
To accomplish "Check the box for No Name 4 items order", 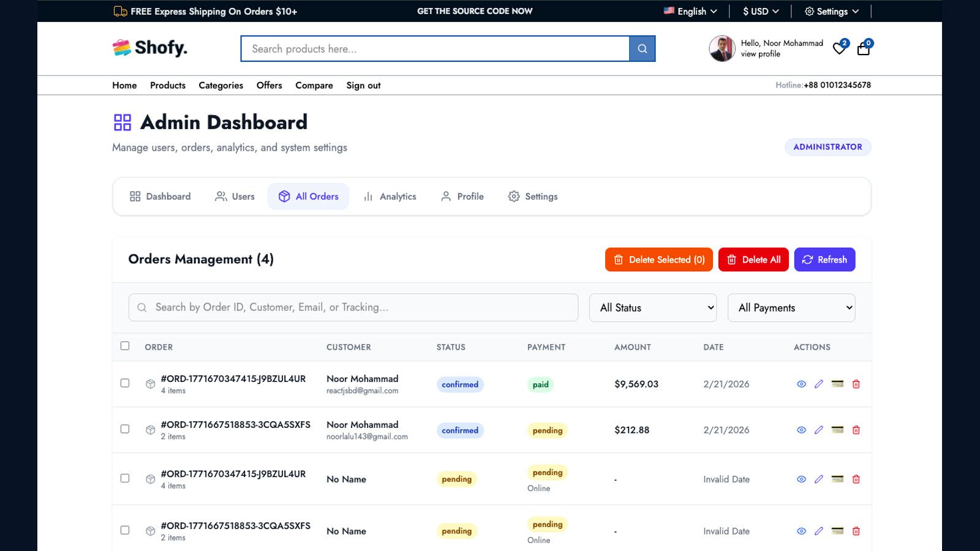I will pos(125,478).
